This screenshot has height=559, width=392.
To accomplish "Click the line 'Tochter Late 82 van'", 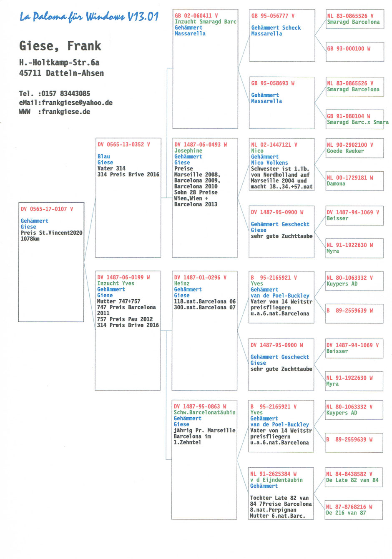I will [280, 498].
